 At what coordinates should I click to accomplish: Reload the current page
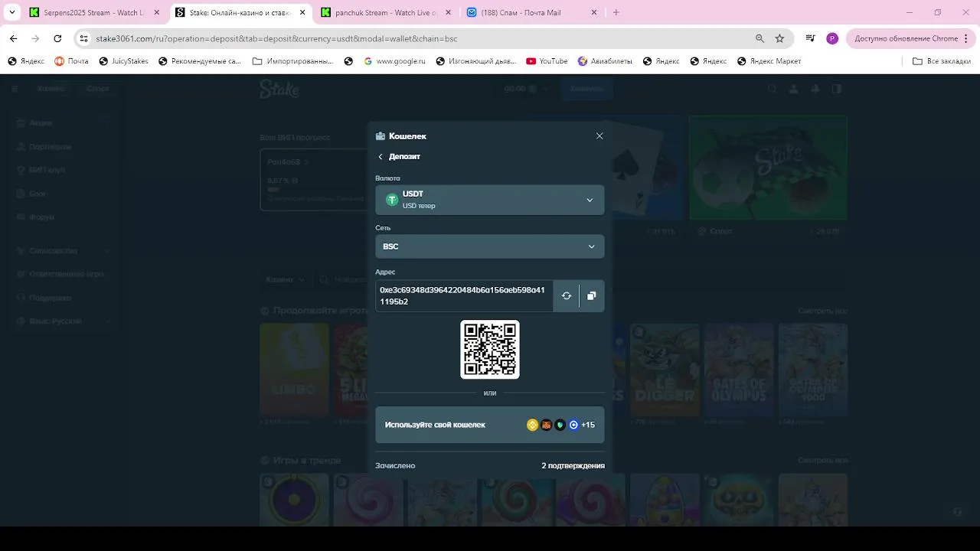(x=57, y=38)
